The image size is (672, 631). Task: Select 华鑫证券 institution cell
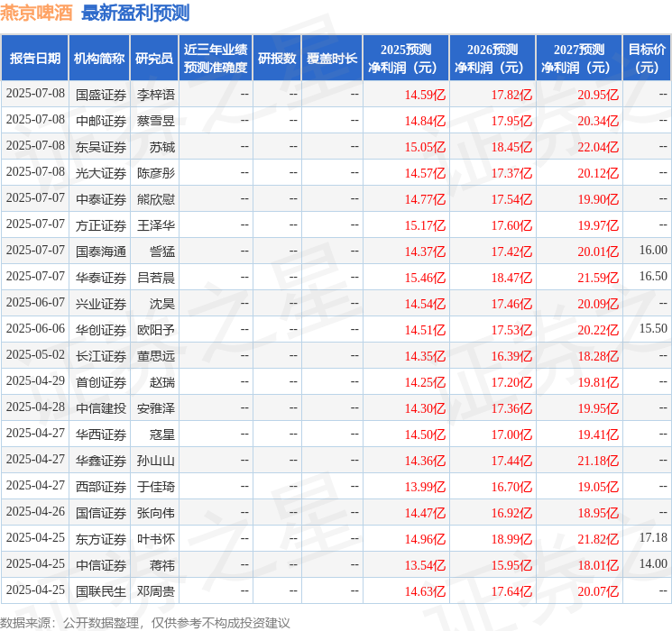101,461
